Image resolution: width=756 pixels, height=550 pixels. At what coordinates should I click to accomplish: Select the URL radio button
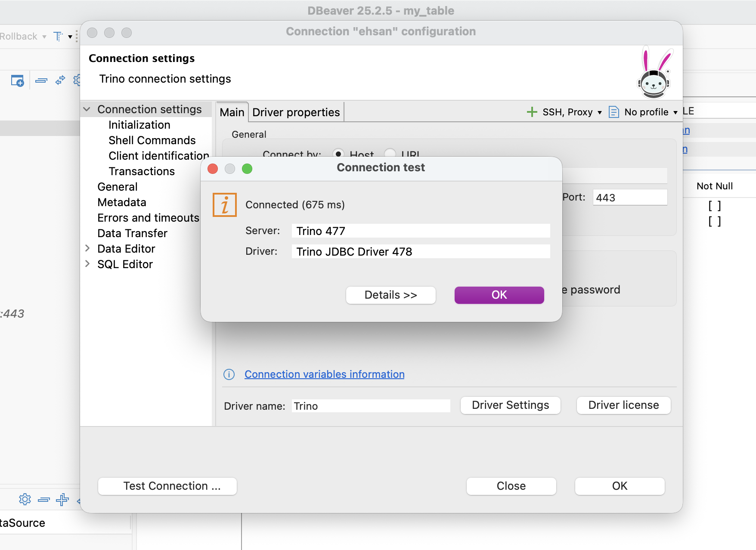390,154
